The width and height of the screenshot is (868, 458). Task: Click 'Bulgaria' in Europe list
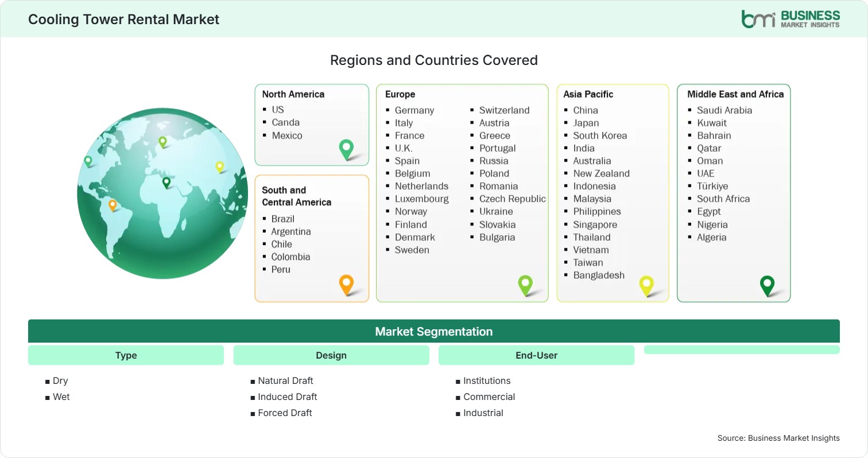tap(497, 237)
